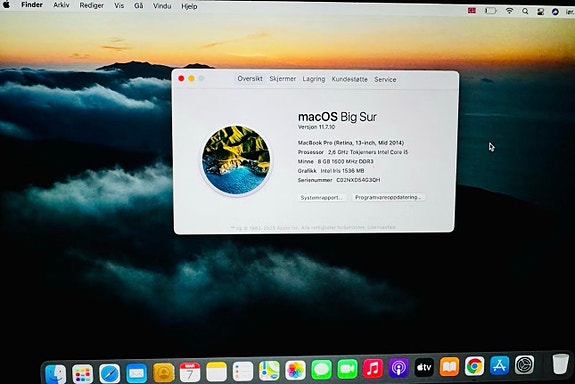Click the Versjon 11.7.10 text
575x384 pixels.
pos(316,127)
